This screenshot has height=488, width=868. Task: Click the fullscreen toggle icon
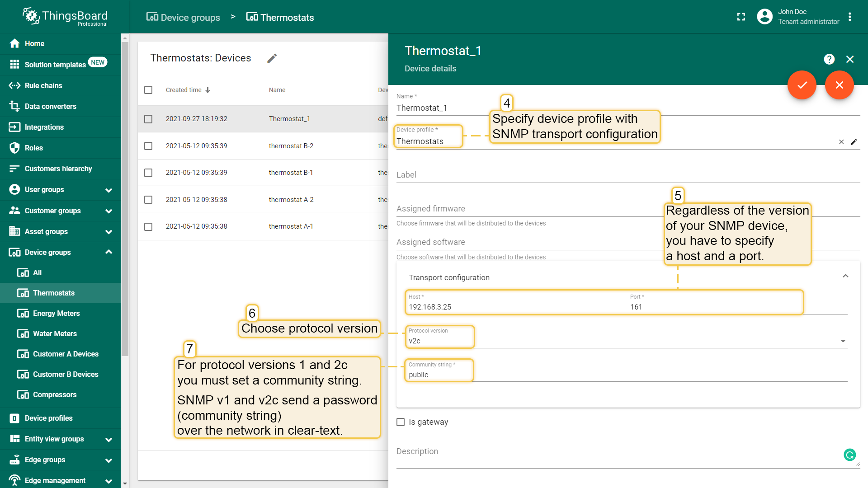point(741,17)
